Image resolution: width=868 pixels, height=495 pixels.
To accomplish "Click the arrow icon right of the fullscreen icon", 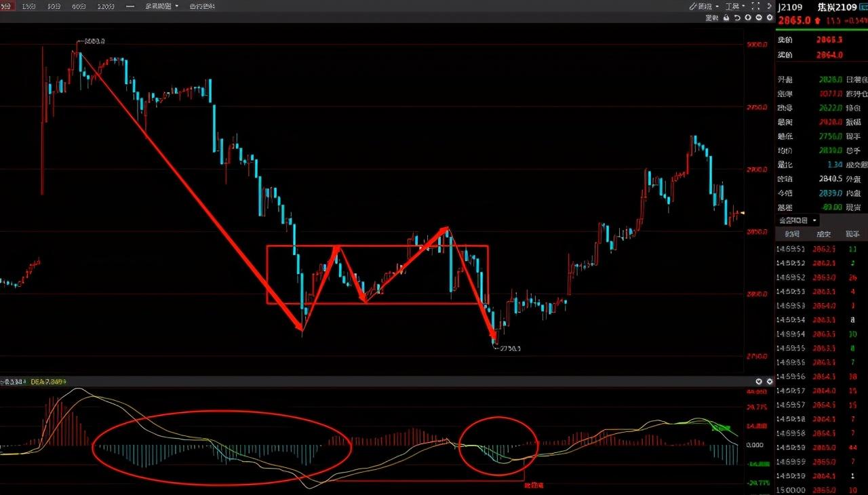I will (x=769, y=6).
